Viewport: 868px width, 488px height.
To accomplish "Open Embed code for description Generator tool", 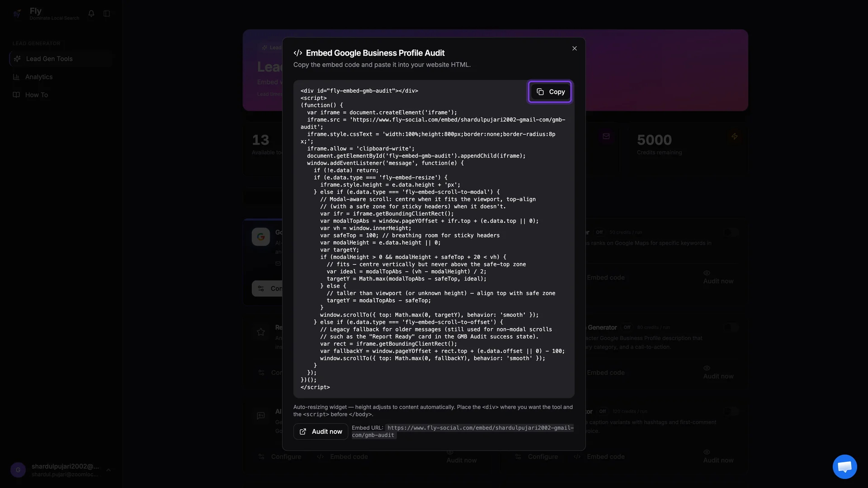I will point(605,373).
